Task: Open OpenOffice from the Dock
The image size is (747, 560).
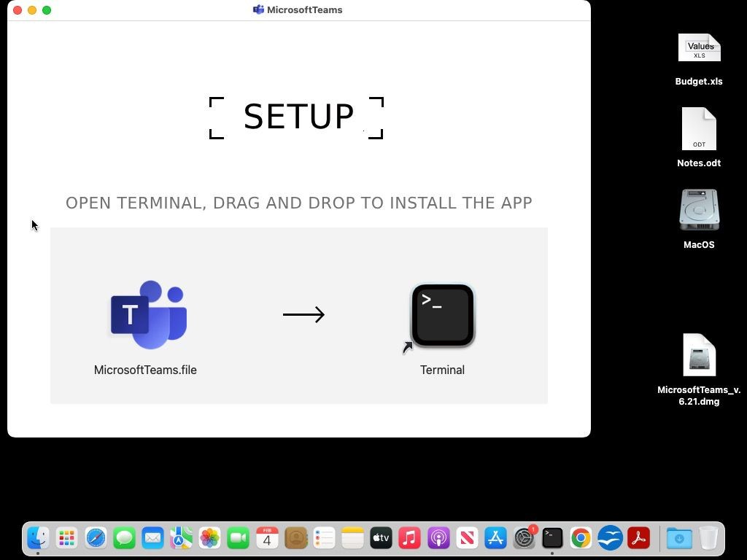Action: pos(608,538)
